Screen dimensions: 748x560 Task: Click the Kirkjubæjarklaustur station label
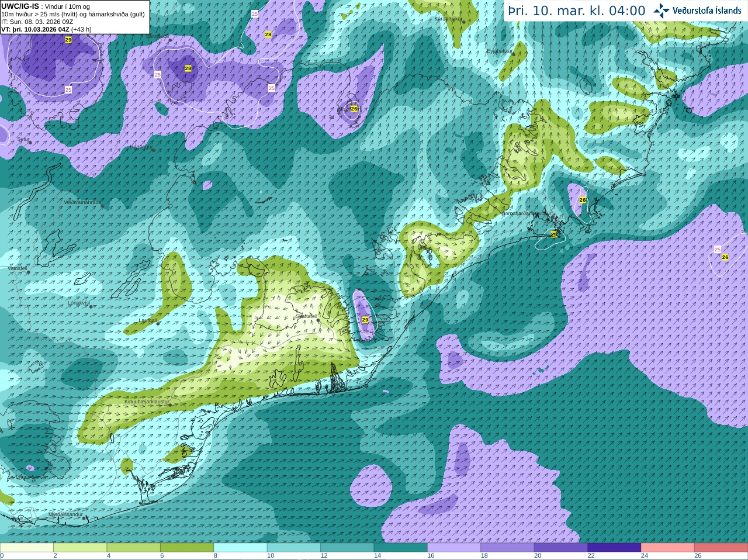pos(147,402)
